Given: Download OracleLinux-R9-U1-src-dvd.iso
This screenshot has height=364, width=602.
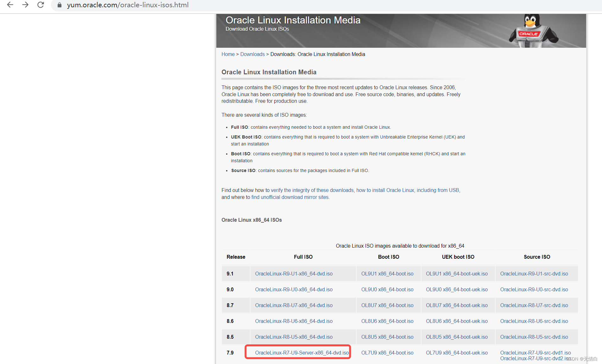Looking at the screenshot, I should coord(534,274).
